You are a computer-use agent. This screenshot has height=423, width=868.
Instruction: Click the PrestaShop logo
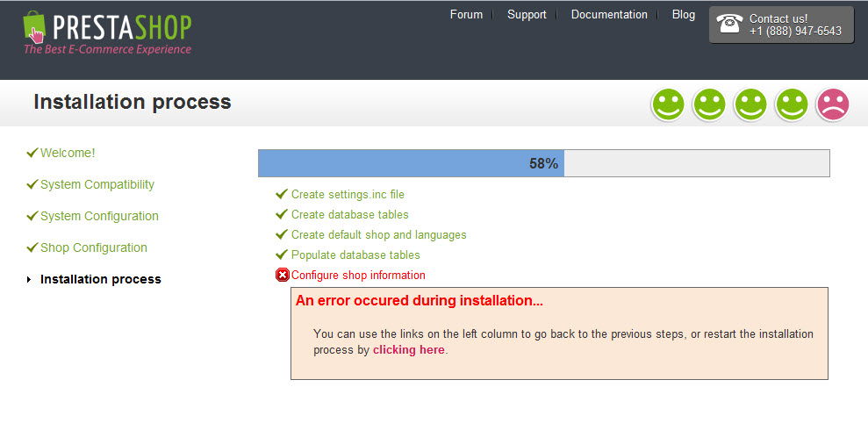pos(107,32)
